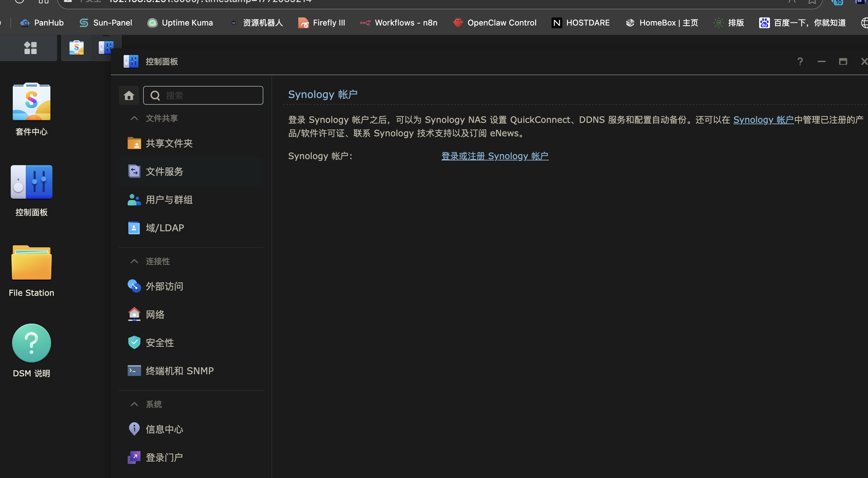Click 登录或注册 Synology 帐户 link
This screenshot has width=868, height=478.
coord(495,156)
